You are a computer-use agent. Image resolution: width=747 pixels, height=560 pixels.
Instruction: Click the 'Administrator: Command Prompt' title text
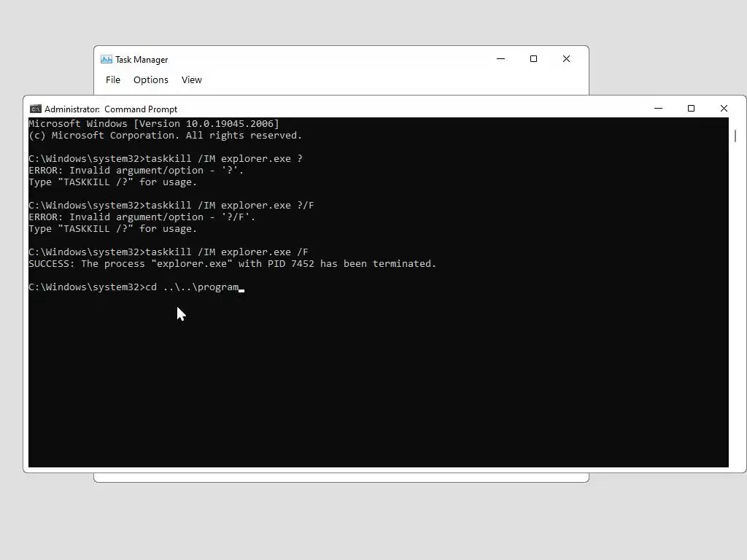111,109
